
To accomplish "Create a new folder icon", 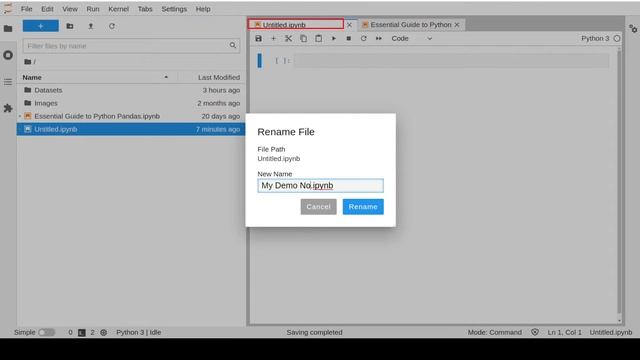I will click(x=70, y=26).
